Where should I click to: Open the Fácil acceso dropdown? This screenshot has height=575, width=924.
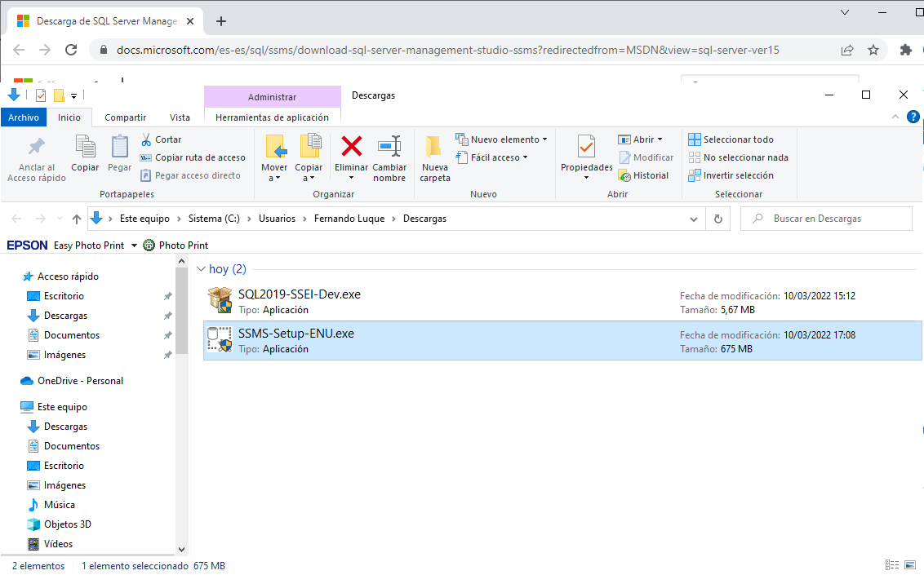pyautogui.click(x=492, y=157)
